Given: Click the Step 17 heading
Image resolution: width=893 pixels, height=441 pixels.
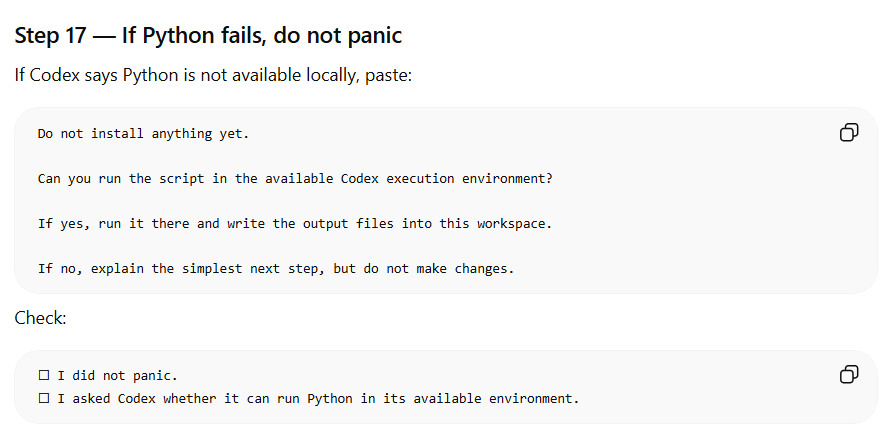Looking at the screenshot, I should (208, 35).
